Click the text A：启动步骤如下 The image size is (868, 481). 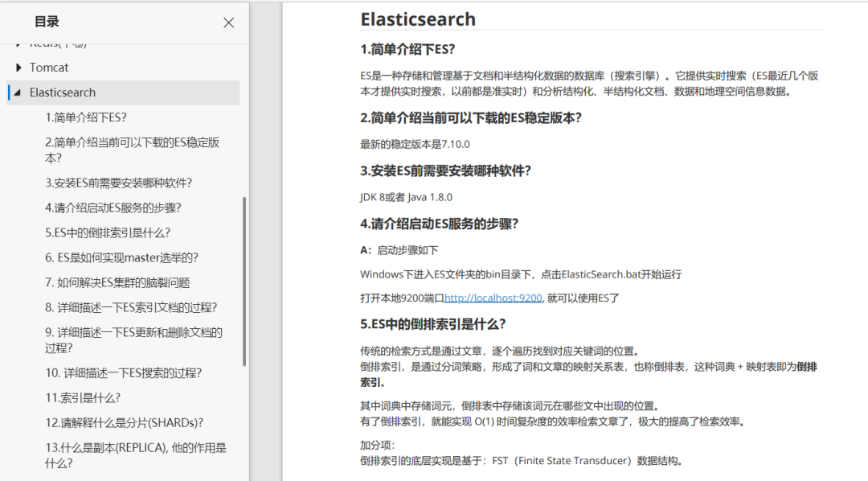[x=399, y=250]
